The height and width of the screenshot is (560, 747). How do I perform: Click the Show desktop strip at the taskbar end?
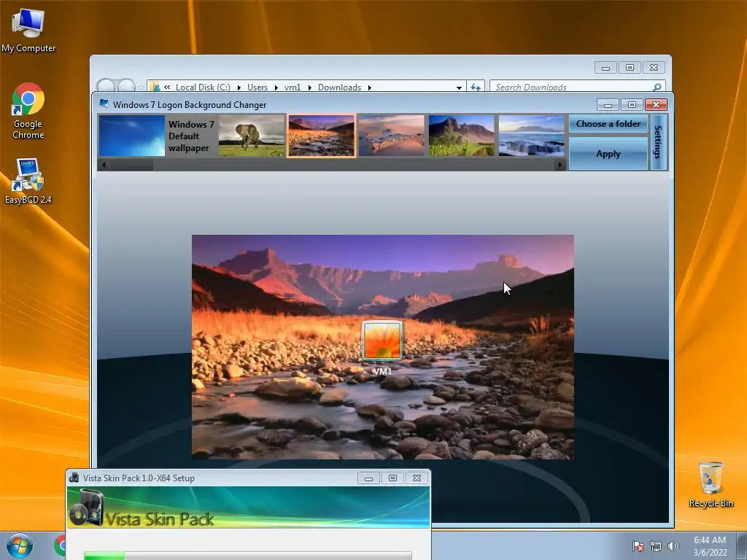click(x=742, y=545)
